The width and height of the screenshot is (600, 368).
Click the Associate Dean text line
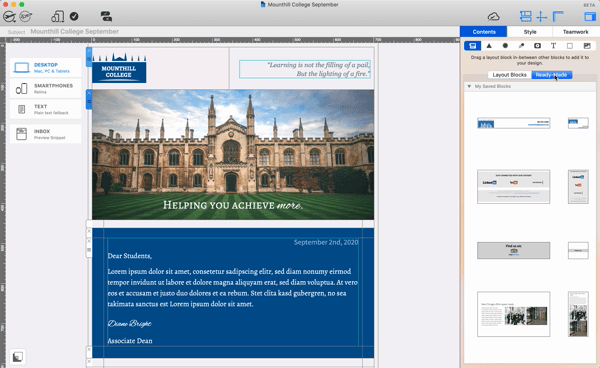click(x=130, y=341)
